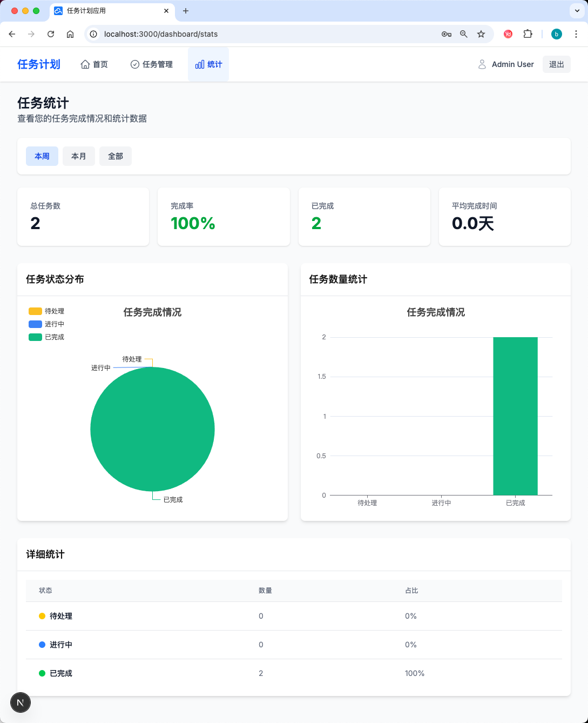Screen dimensions: 588x723
Task: Open Chrome three-dot menu
Action: click(x=576, y=34)
